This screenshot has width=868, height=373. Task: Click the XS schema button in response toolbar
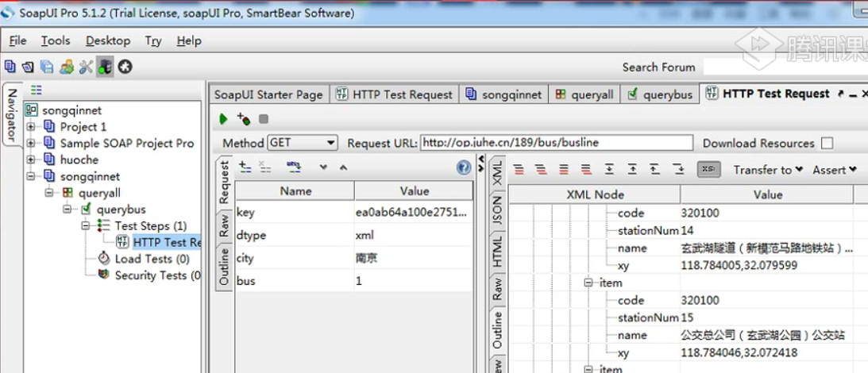click(708, 169)
